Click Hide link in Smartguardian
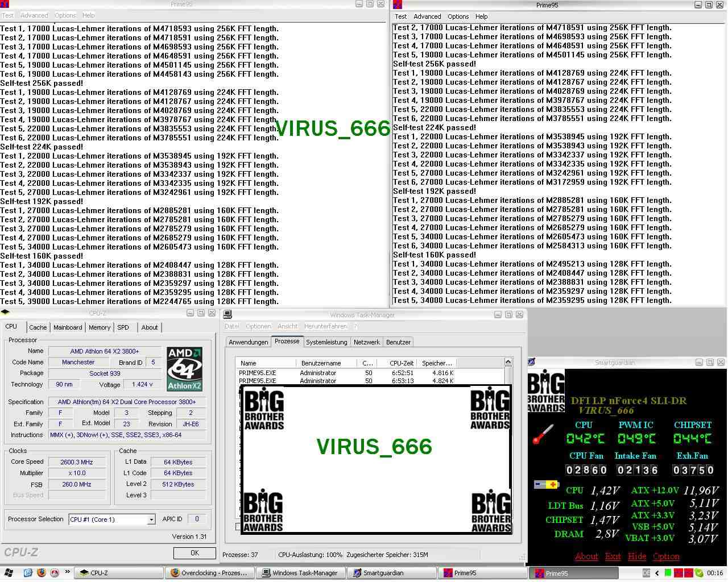 coord(637,556)
